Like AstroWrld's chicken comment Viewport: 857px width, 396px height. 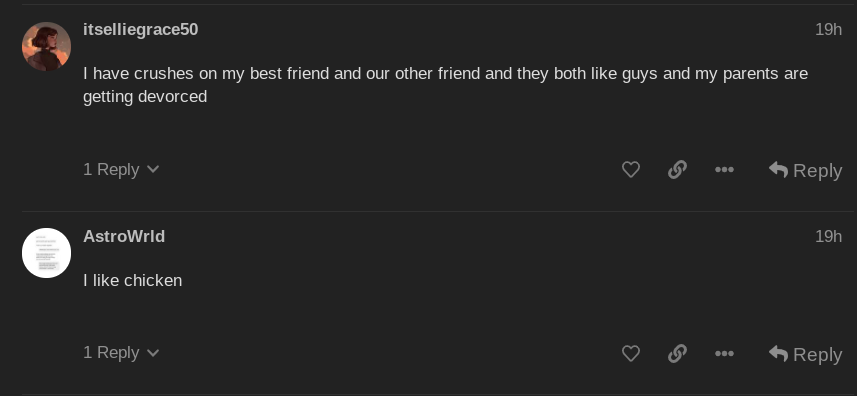[x=631, y=353]
